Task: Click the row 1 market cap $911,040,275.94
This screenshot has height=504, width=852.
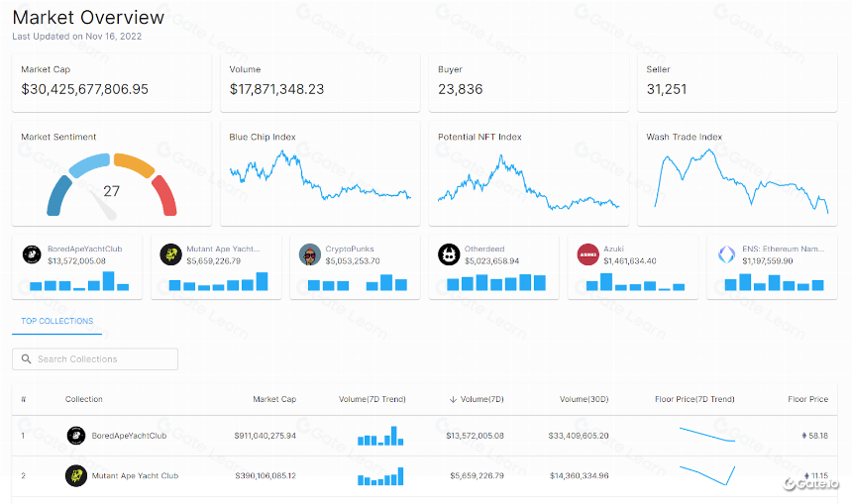Action: [266, 436]
